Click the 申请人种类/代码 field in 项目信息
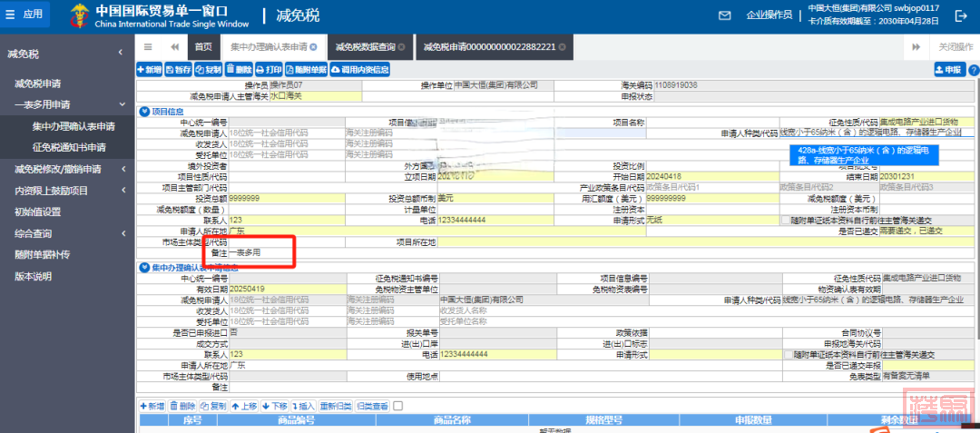This screenshot has width=980, height=433. [x=877, y=133]
